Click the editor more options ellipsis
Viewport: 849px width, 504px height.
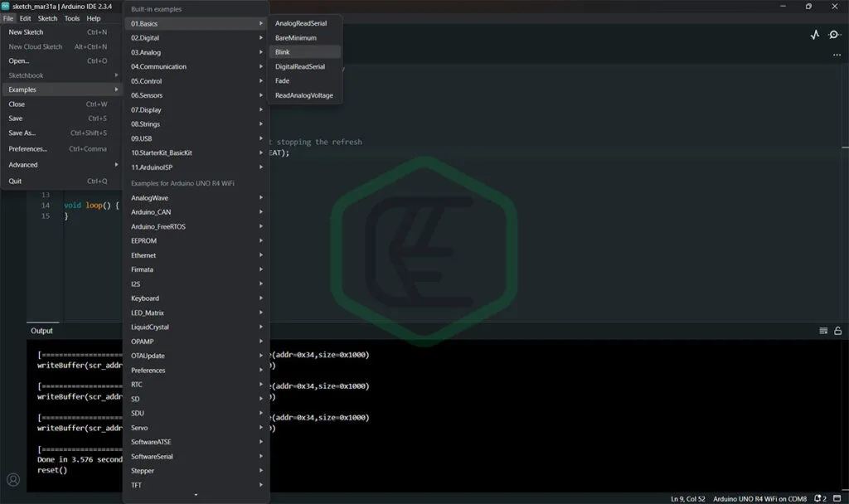[837, 55]
